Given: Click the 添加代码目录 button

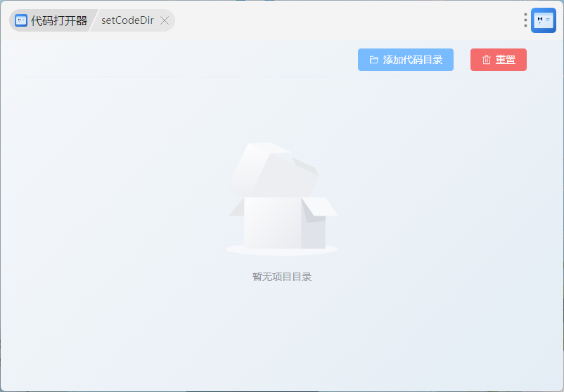Looking at the screenshot, I should pos(405,60).
